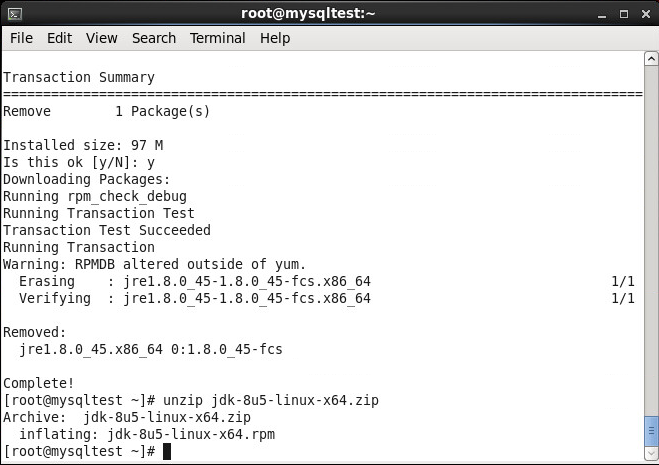Open the File menu
The image size is (659, 465).
[x=21, y=38]
